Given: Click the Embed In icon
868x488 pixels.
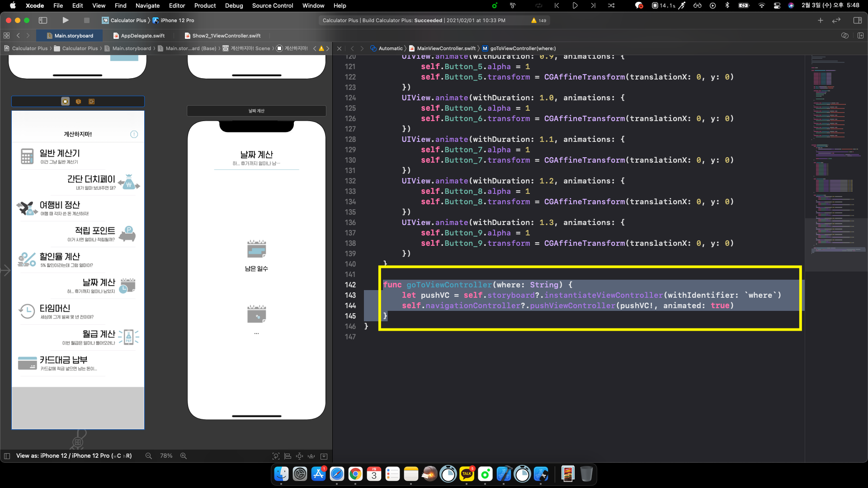Looking at the screenshot, I should tap(324, 456).
